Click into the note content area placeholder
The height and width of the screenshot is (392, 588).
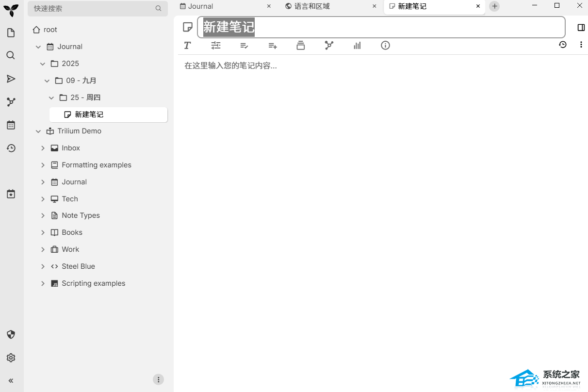coord(230,65)
